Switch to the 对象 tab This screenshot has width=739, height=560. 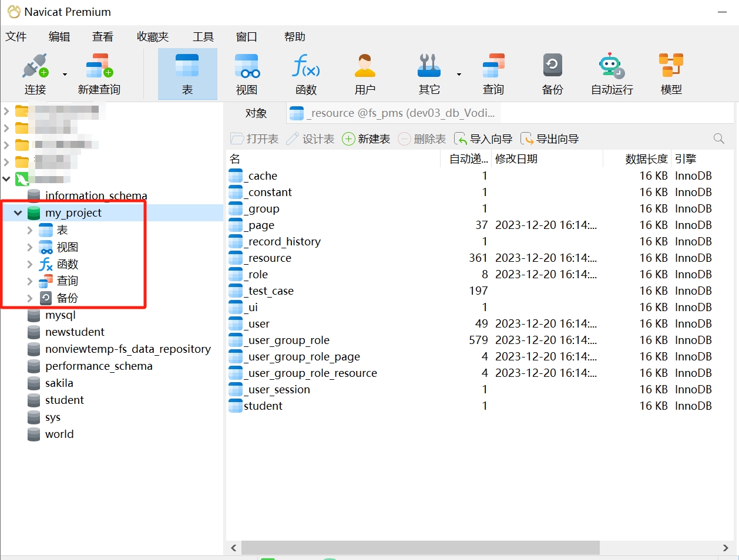(x=256, y=113)
